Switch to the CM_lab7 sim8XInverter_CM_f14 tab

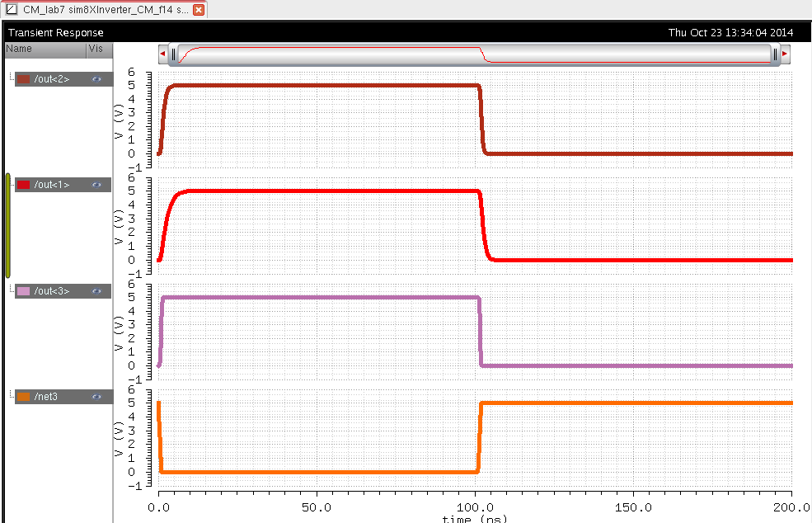pyautogui.click(x=106, y=9)
